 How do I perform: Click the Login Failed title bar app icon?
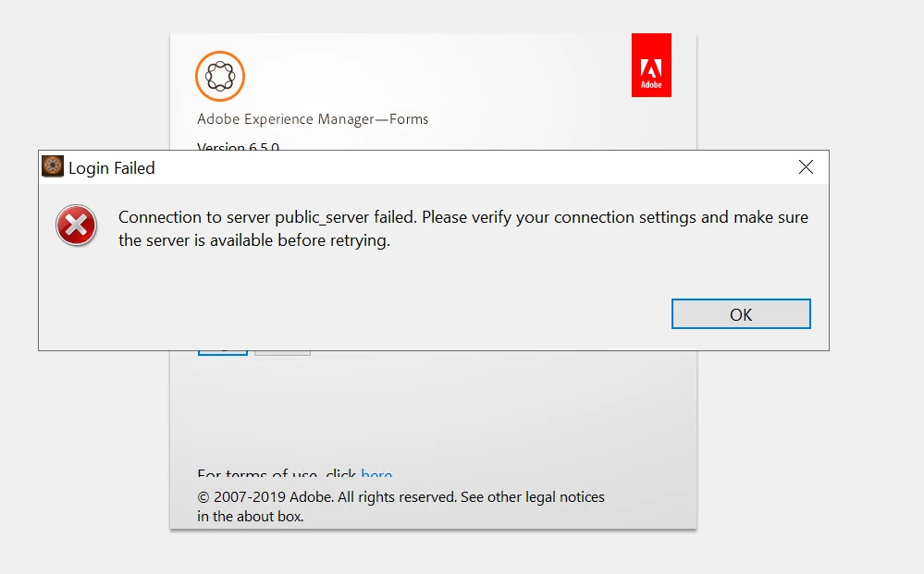click(x=53, y=166)
